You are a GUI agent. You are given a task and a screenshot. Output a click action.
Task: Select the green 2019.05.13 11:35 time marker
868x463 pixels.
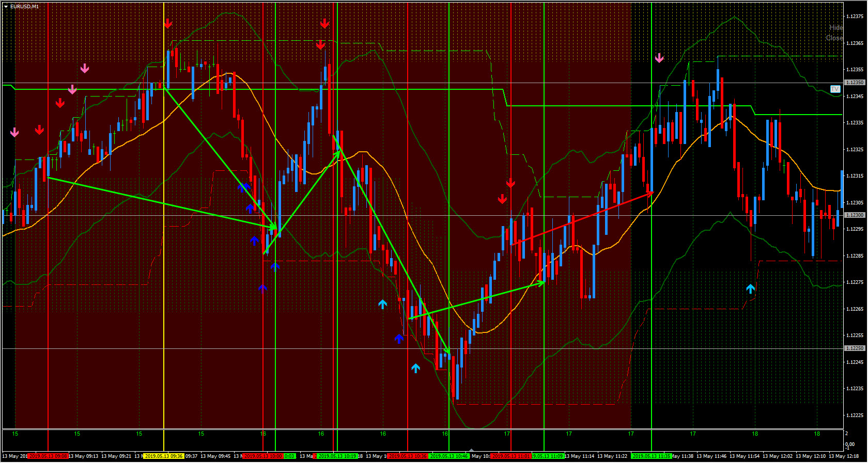652,456
